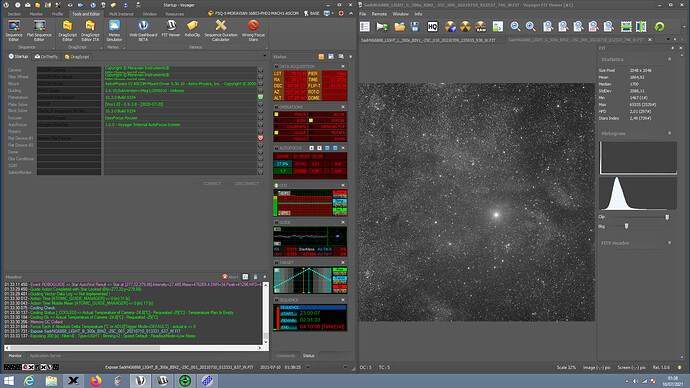Click the horizontal flip icon in FIT Viewer
The image size is (690, 388).
click(x=626, y=27)
